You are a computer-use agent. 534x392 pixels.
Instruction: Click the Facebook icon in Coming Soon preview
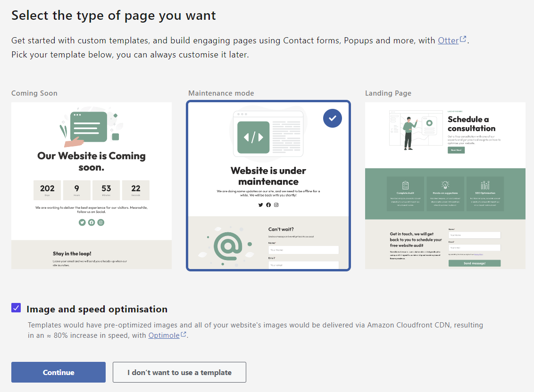pyautogui.click(x=91, y=222)
